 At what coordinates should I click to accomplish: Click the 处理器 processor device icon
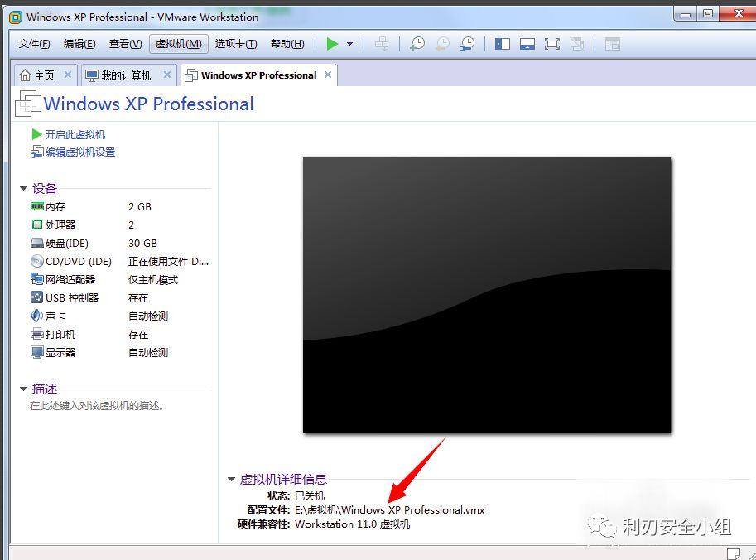(37, 224)
